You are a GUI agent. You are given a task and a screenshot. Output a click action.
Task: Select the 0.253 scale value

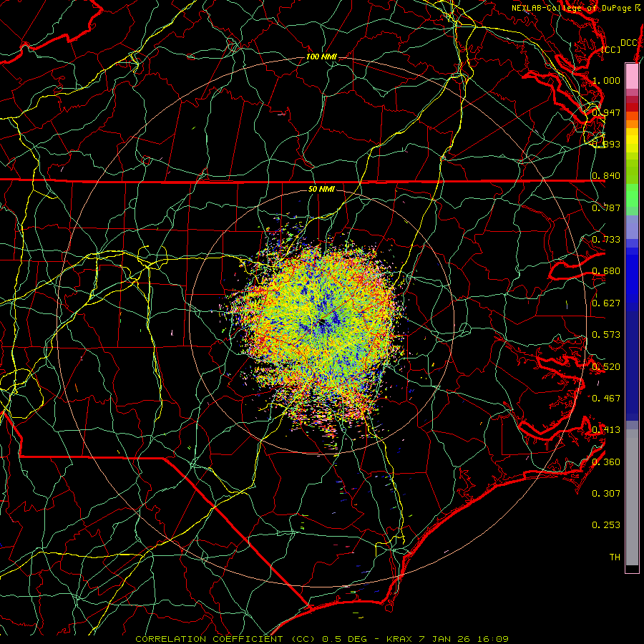[606, 525]
